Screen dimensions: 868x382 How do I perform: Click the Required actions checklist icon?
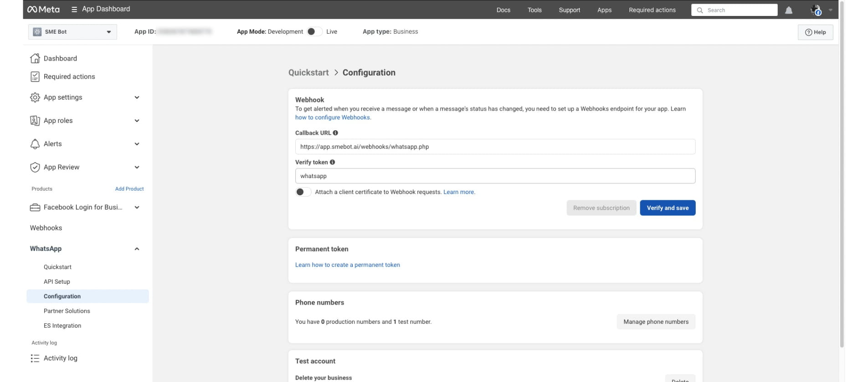click(35, 76)
